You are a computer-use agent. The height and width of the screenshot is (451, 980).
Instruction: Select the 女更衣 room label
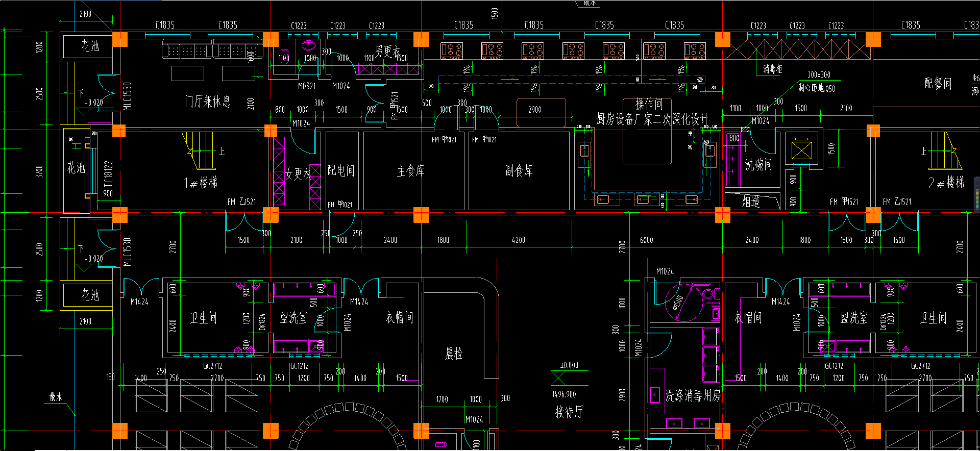coord(298,174)
